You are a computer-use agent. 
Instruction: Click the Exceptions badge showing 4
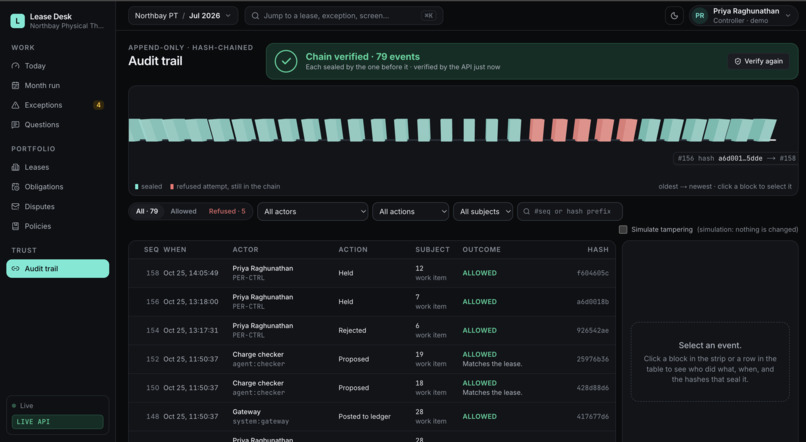coord(98,105)
